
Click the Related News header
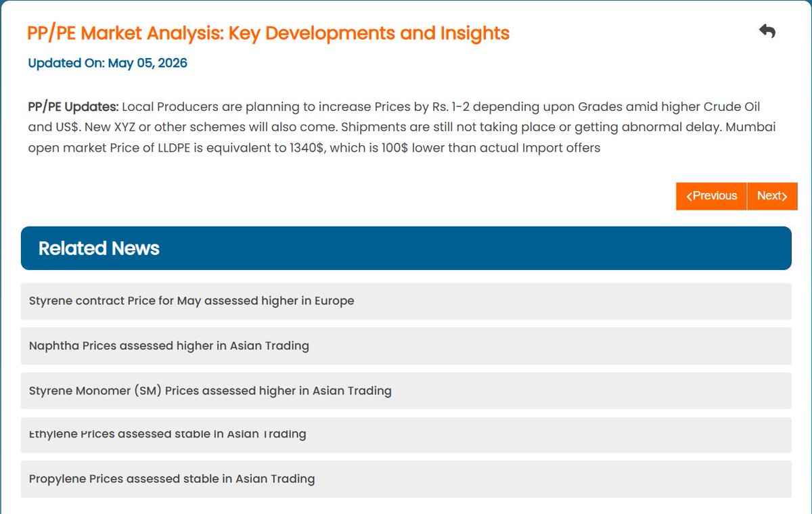[406, 248]
